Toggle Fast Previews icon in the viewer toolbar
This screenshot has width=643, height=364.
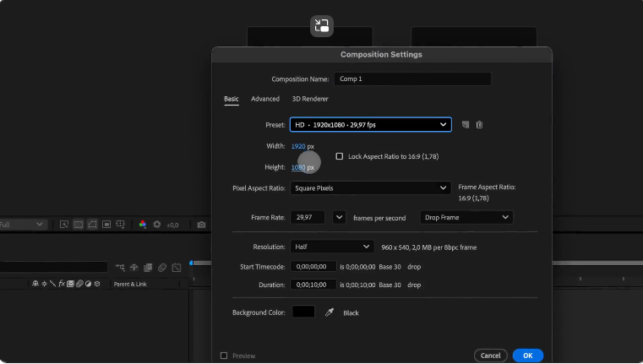click(x=64, y=225)
